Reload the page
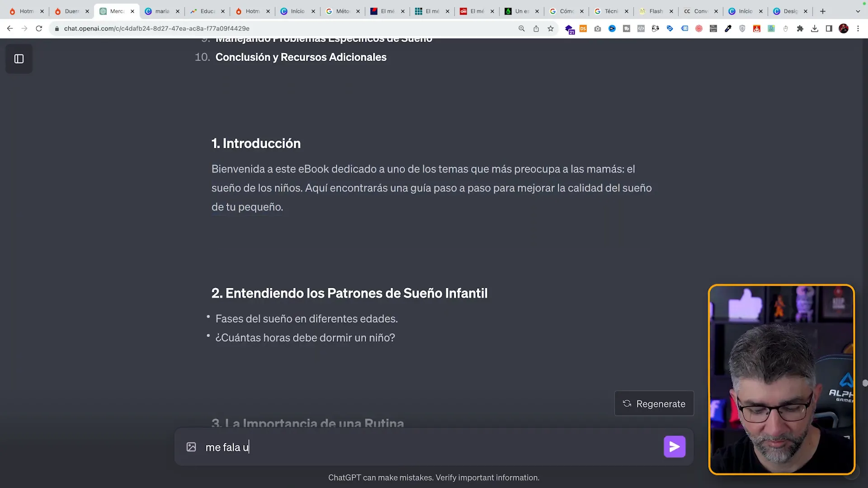868x488 pixels. click(39, 28)
